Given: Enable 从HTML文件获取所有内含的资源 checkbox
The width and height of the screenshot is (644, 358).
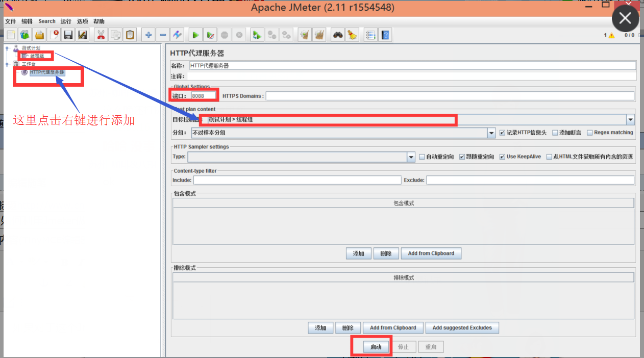Looking at the screenshot, I should pos(549,157).
